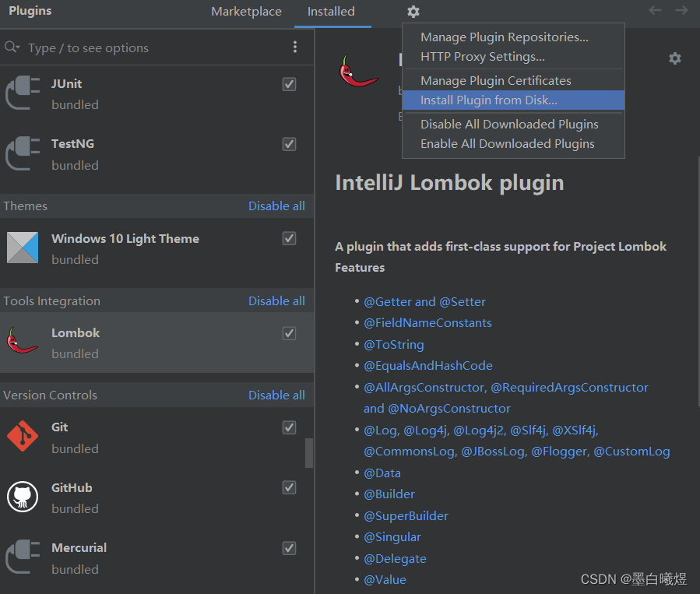700x594 pixels.
Task: Open the search options three-dot menu
Action: (295, 47)
